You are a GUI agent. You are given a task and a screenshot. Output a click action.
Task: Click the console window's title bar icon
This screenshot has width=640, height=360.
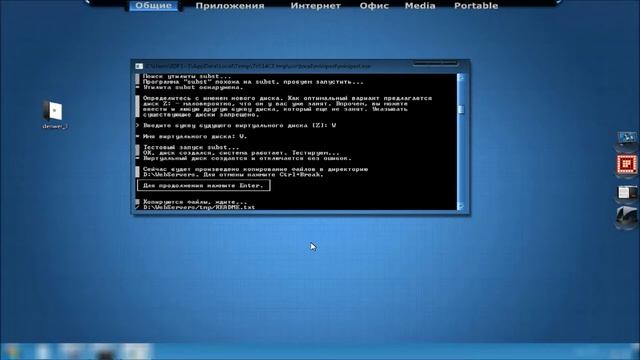(x=139, y=66)
